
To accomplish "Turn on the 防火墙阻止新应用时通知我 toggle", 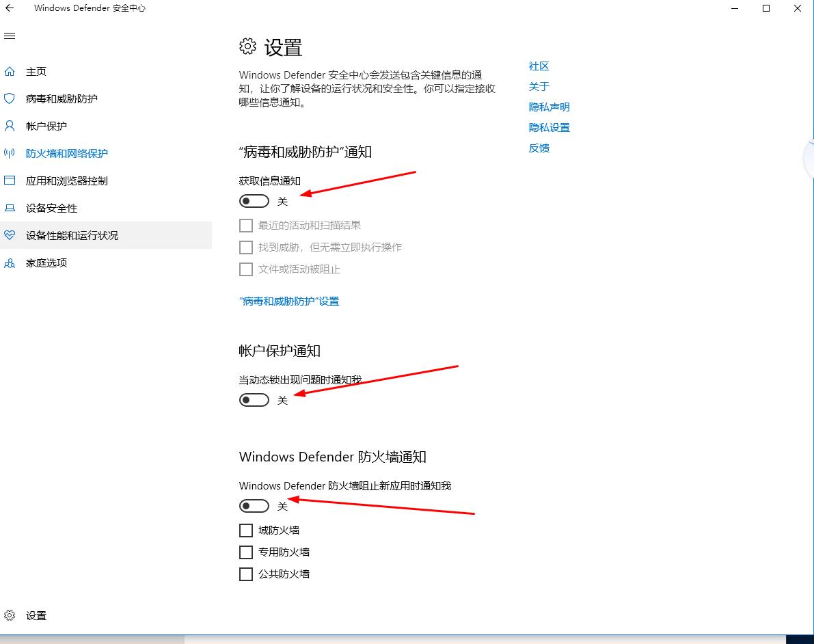I will [254, 506].
